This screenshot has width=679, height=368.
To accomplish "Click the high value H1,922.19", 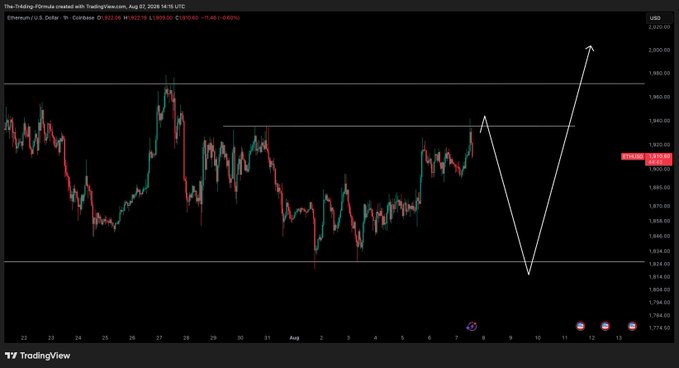I will (x=135, y=18).
